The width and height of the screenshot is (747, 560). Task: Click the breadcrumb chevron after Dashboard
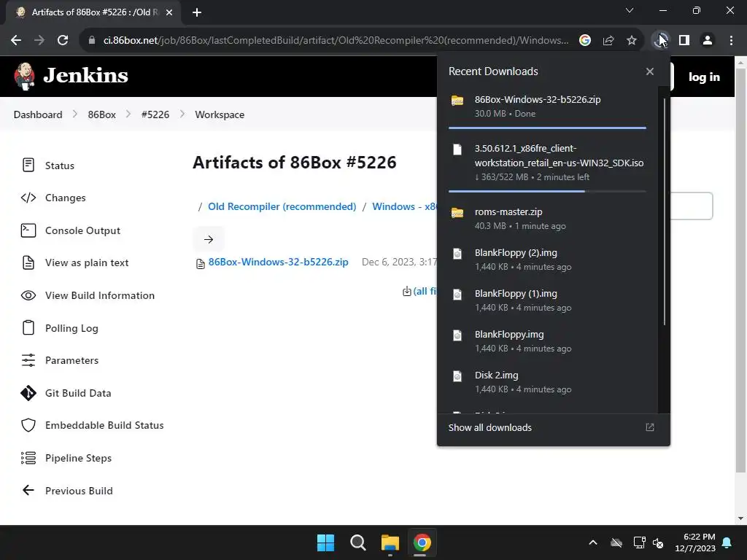pyautogui.click(x=75, y=114)
